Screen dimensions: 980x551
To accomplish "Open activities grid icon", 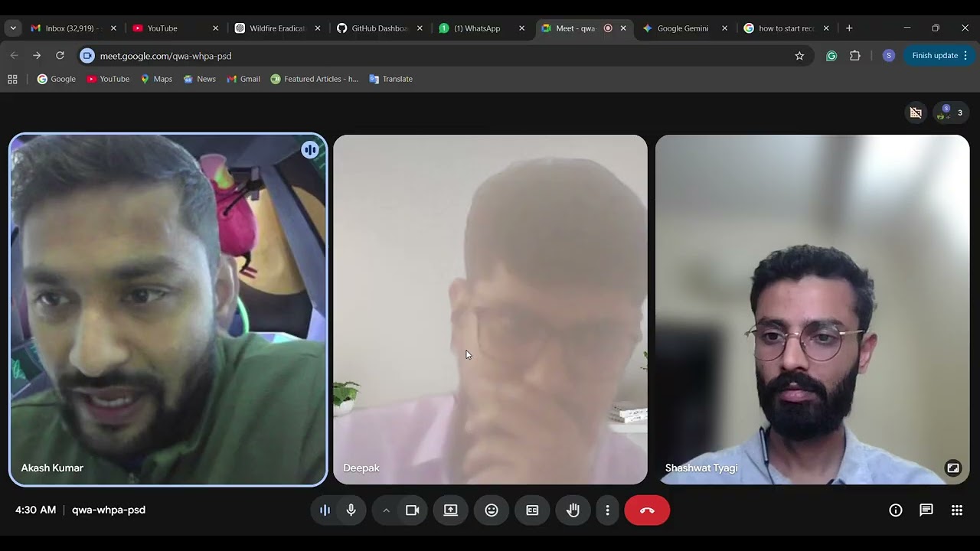I will coord(957,510).
